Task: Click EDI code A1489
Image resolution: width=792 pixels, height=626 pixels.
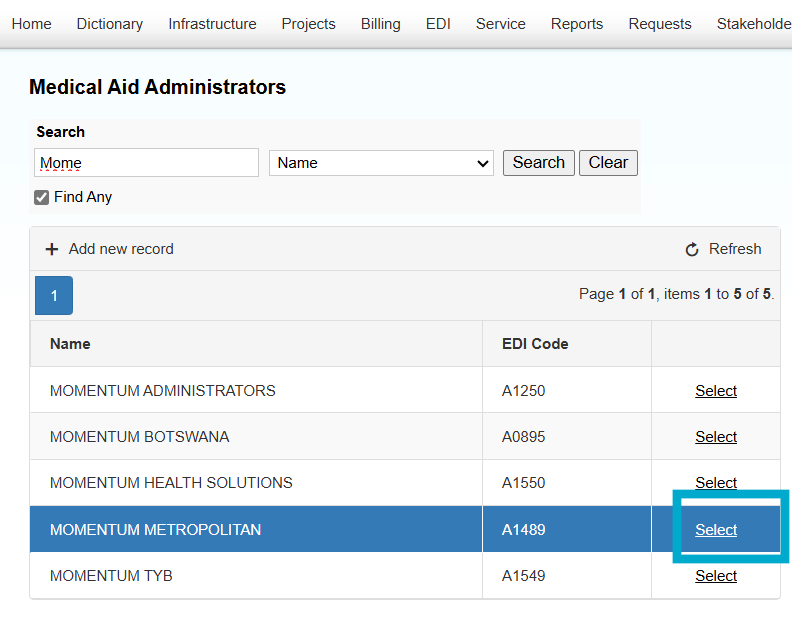Action: 523,529
